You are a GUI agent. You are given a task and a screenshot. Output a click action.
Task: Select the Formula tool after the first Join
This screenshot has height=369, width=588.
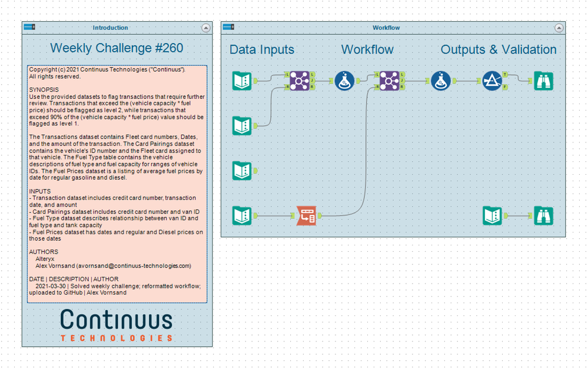pyautogui.click(x=344, y=81)
